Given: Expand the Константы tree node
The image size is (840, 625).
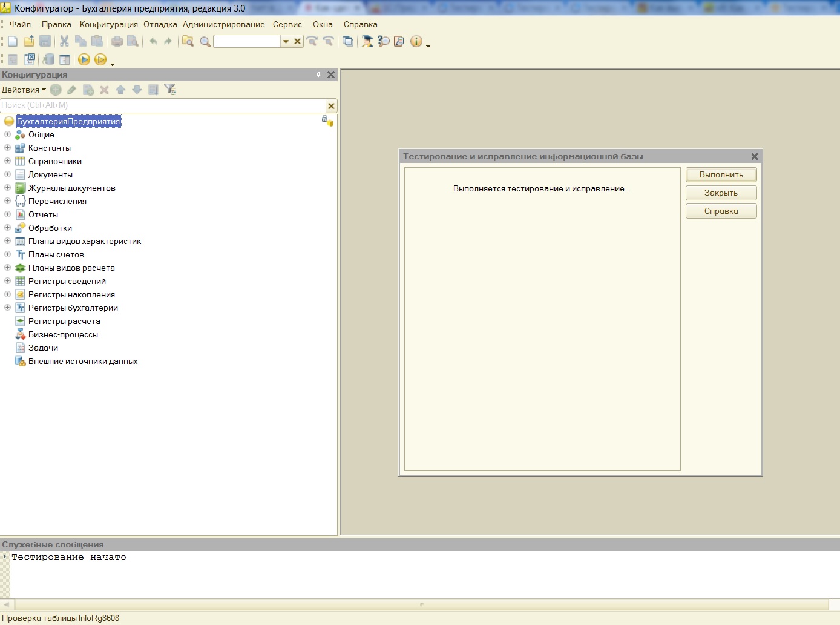Looking at the screenshot, I should pyautogui.click(x=7, y=148).
